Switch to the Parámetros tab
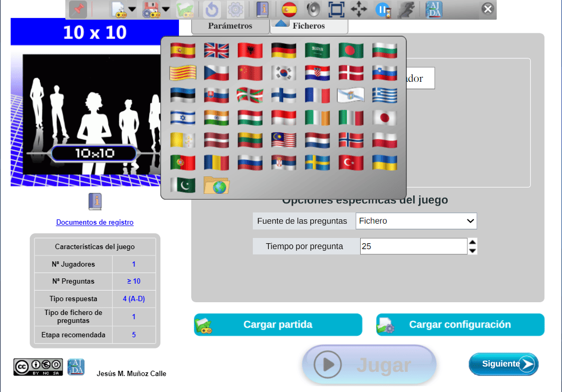Viewport: 562px width, 392px height. point(230,26)
